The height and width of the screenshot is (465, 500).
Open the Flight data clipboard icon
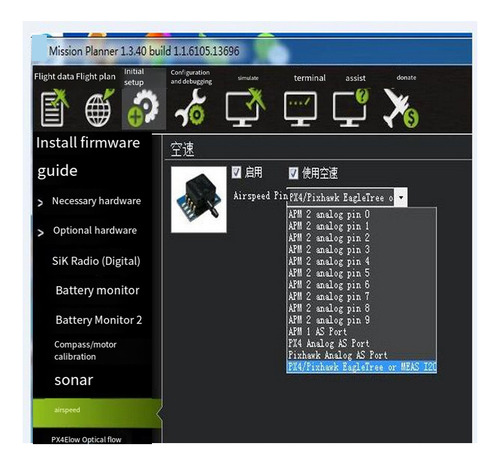54,108
